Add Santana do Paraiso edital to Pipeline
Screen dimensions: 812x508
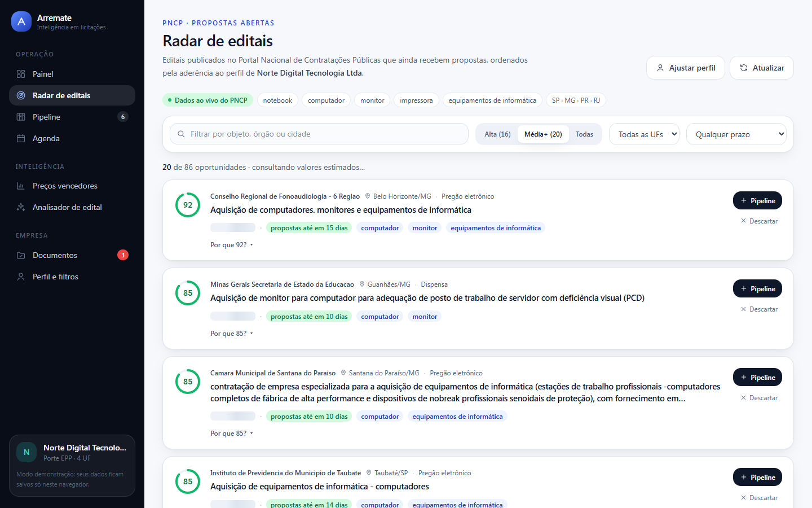757,378
